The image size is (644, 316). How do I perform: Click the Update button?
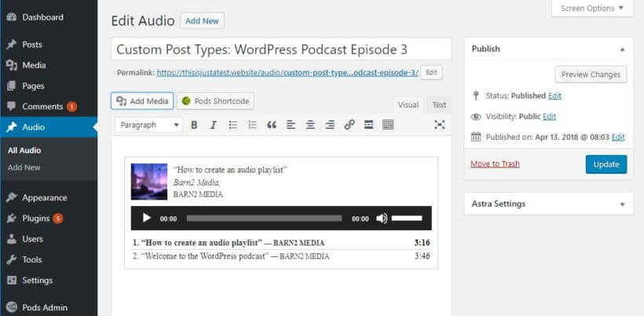click(606, 164)
